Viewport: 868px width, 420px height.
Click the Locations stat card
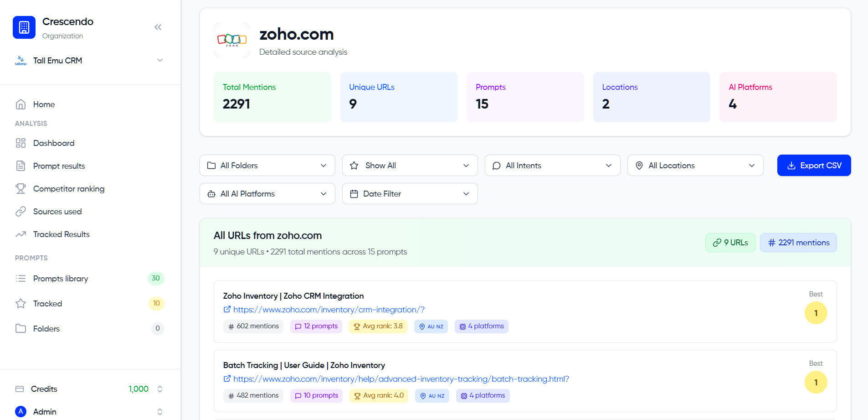tap(652, 97)
